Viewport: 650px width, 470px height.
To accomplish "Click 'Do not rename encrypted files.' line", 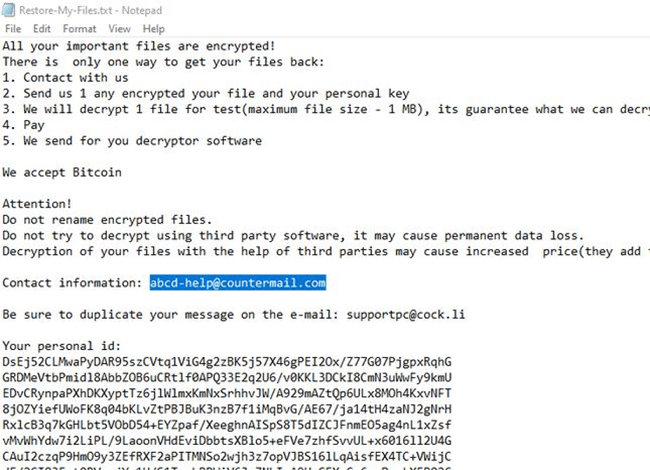I will 107,219.
